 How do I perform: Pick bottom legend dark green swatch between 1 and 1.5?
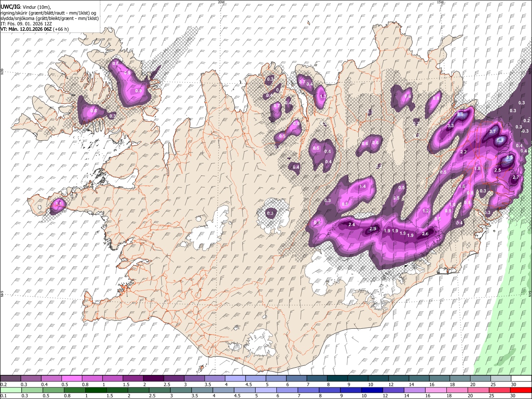pyautogui.click(x=96, y=390)
